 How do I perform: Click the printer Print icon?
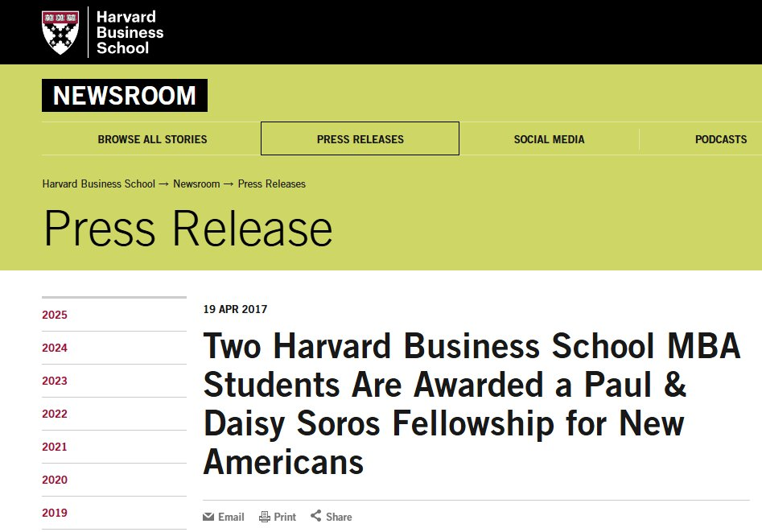[x=264, y=517]
